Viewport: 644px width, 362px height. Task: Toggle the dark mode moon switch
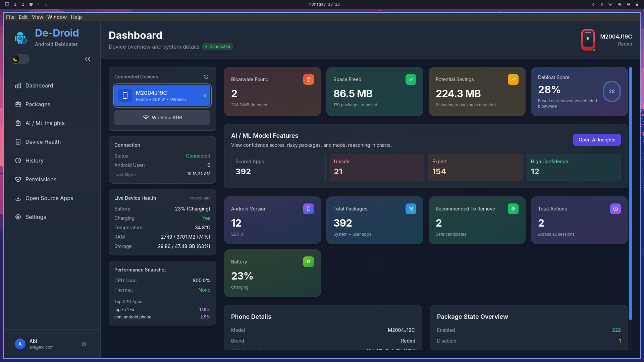pos(20,59)
